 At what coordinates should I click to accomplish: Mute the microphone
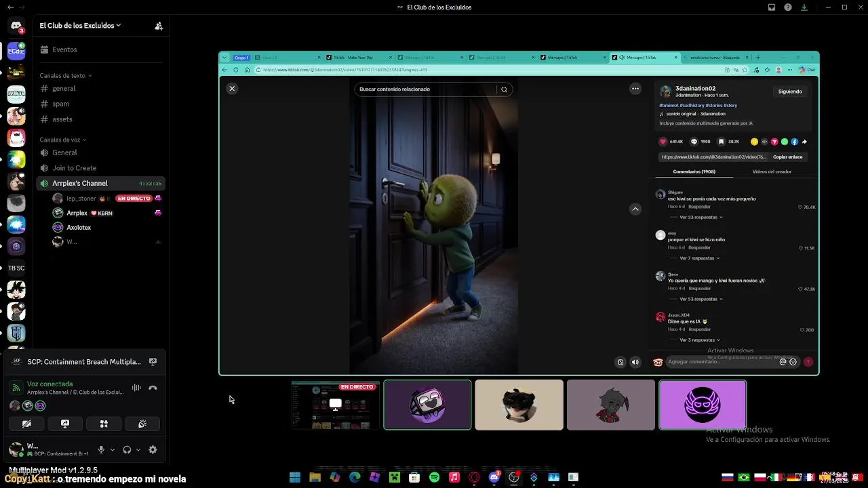tap(101, 449)
